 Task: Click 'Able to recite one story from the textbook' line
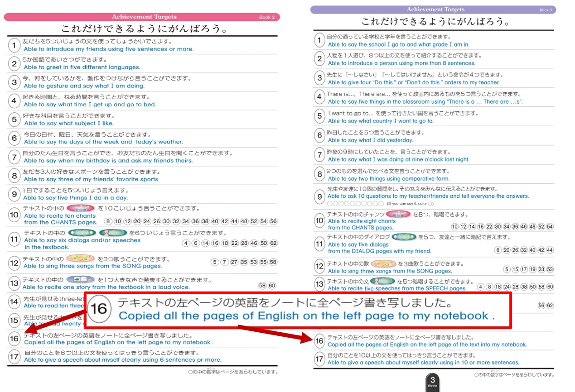106,287
